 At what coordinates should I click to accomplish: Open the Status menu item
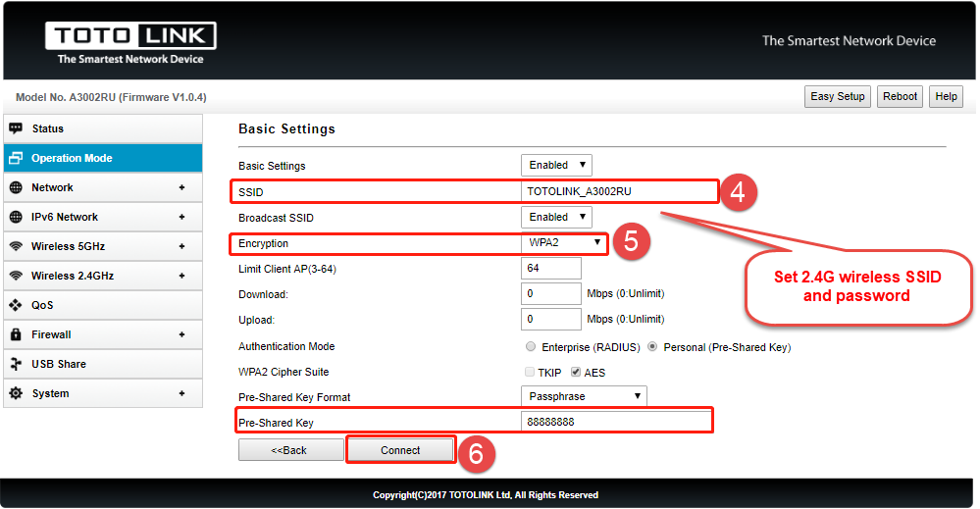(103, 128)
